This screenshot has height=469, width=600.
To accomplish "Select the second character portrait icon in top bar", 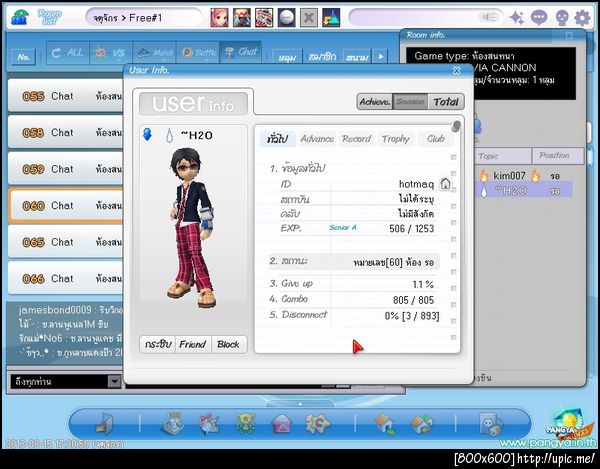I will point(242,18).
